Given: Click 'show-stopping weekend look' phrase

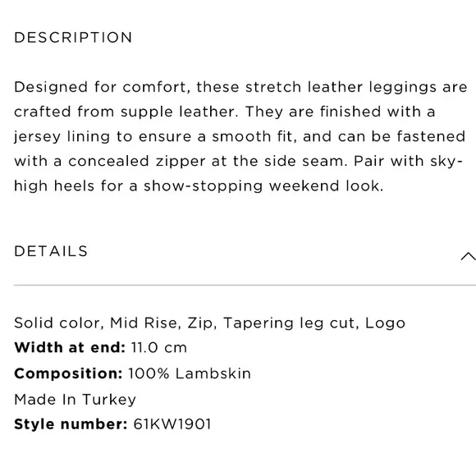Looking at the screenshot, I should (262, 186).
